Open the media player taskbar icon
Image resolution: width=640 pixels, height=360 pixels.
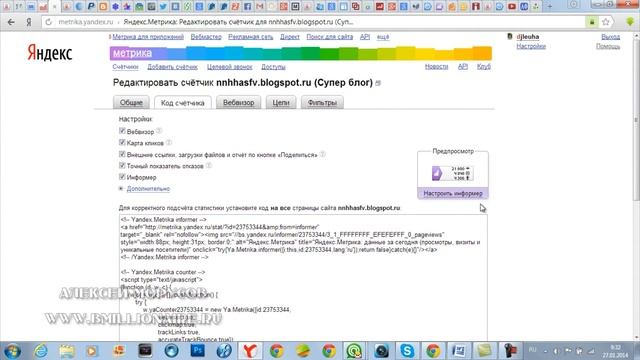coord(92,351)
